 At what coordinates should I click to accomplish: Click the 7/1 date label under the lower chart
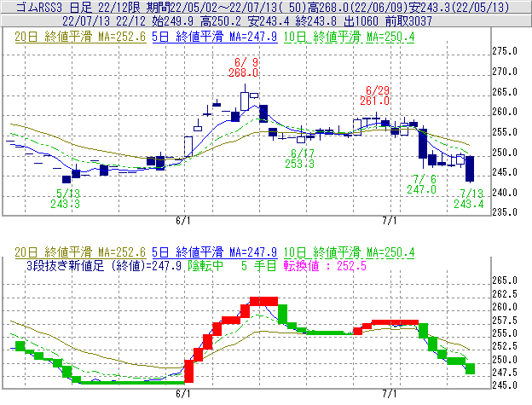pyautogui.click(x=390, y=394)
